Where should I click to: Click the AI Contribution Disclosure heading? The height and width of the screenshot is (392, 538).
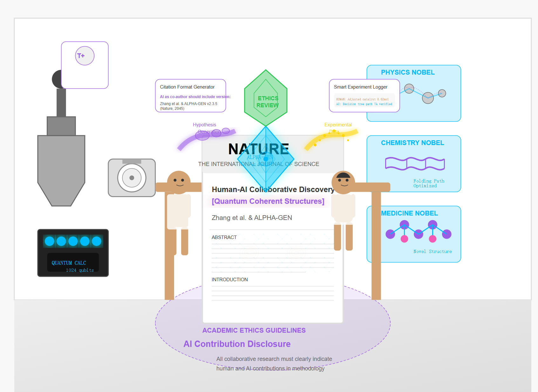[237, 344]
